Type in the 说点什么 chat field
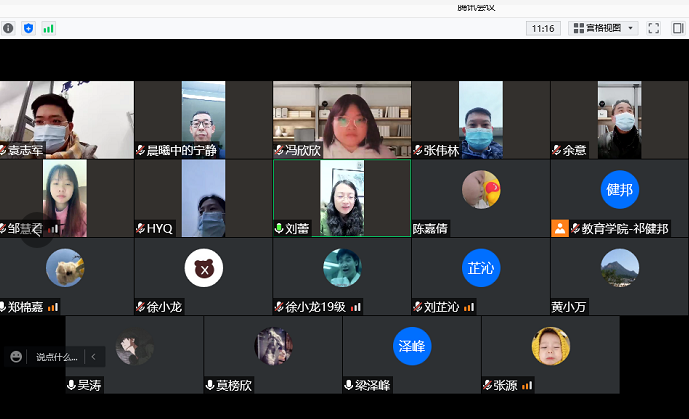 56,356
